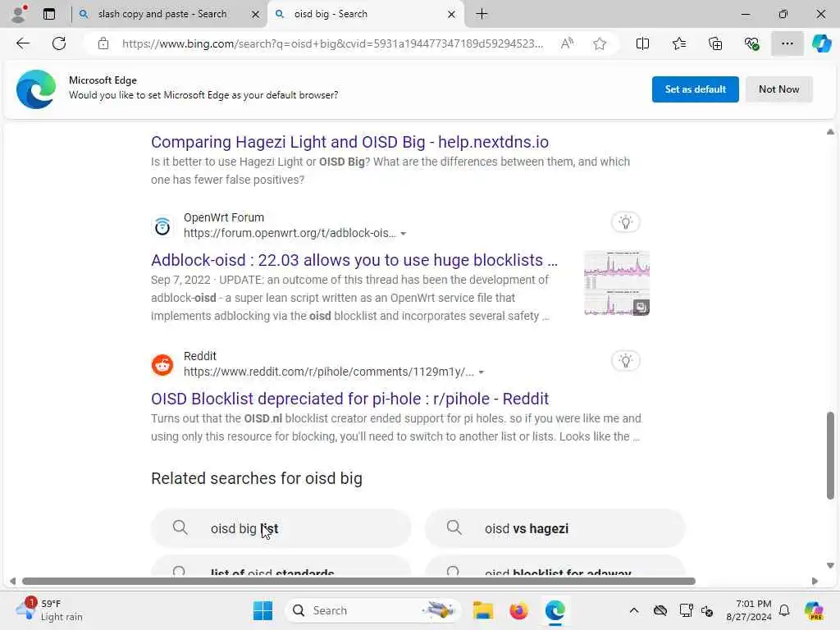This screenshot has height=630, width=840.
Task: Activate Read Aloud icon in address bar
Action: tap(567, 43)
